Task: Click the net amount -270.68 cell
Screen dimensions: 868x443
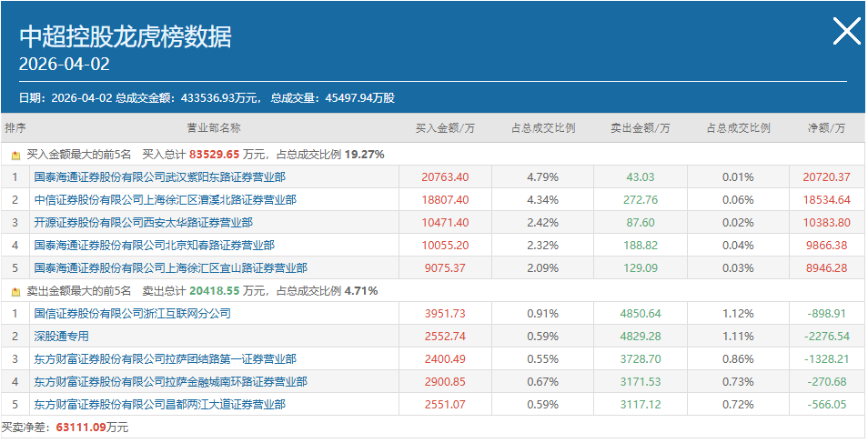Action: 826,381
